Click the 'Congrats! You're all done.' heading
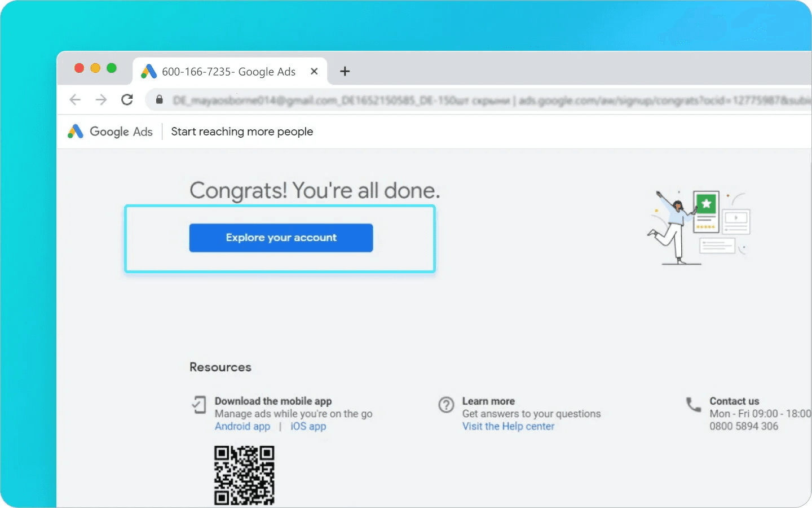The image size is (812, 508). coord(315,191)
